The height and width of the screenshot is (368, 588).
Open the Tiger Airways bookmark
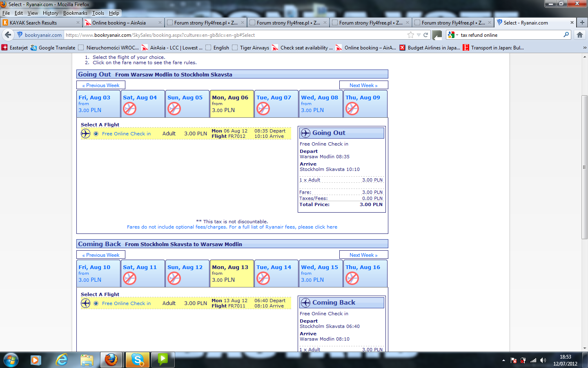[251, 48]
